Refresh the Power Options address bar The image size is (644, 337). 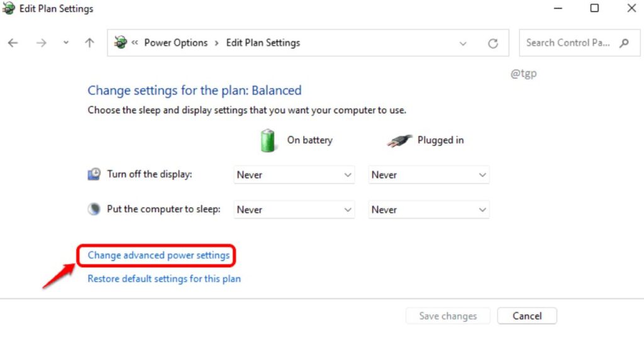(493, 43)
